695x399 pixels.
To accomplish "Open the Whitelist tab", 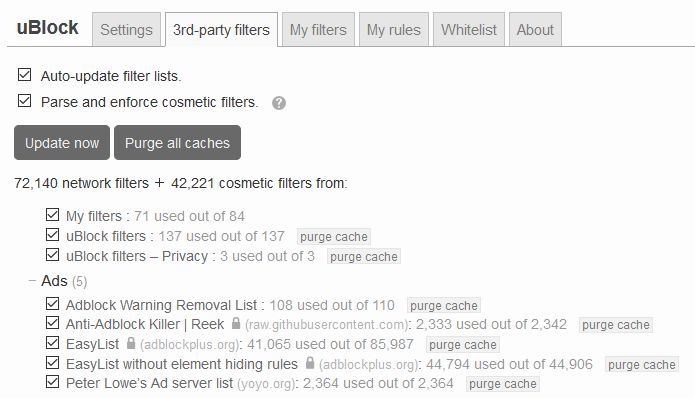I will (x=469, y=30).
